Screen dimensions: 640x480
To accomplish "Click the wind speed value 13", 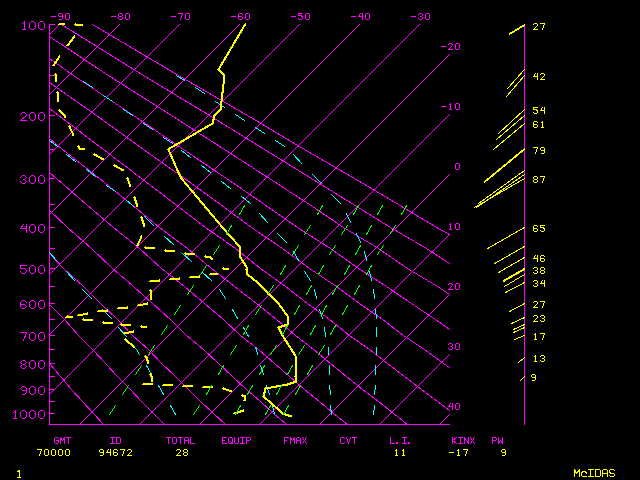I will [538, 358].
